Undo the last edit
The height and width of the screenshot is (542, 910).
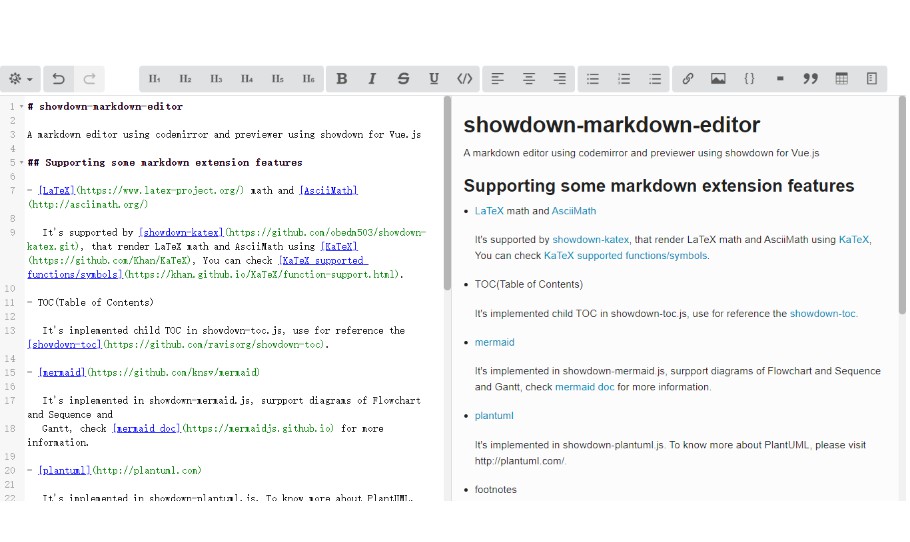(59, 79)
